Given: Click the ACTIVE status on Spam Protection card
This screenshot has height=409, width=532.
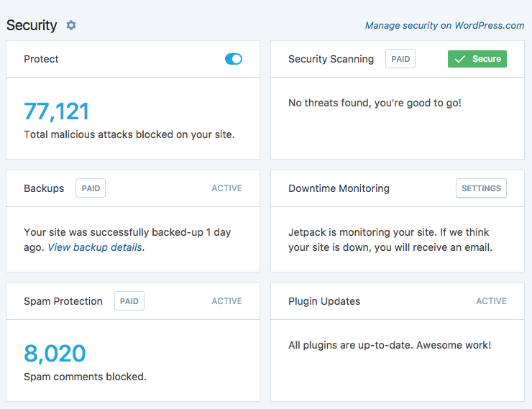Looking at the screenshot, I should [226, 301].
